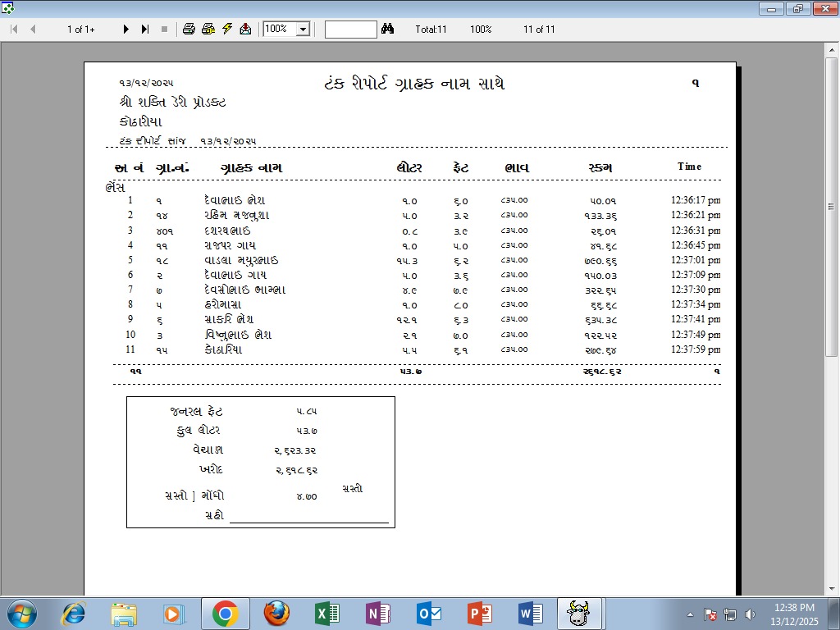
Task: Open the clock and date in taskbar
Action: point(793,614)
